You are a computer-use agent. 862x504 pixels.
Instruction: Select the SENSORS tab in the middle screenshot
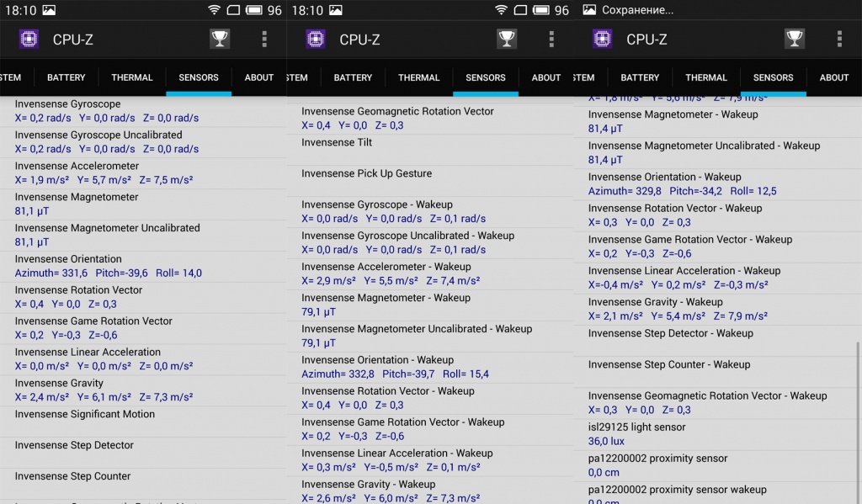tap(486, 77)
